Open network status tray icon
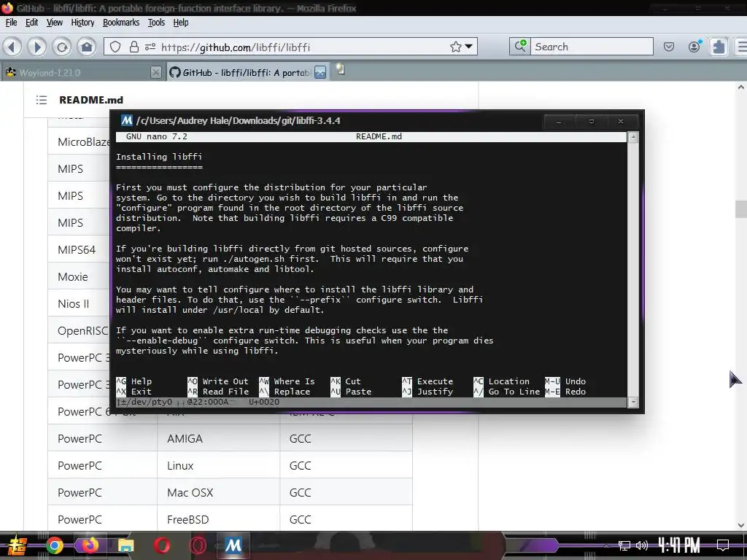This screenshot has height=560, width=747. [624, 545]
